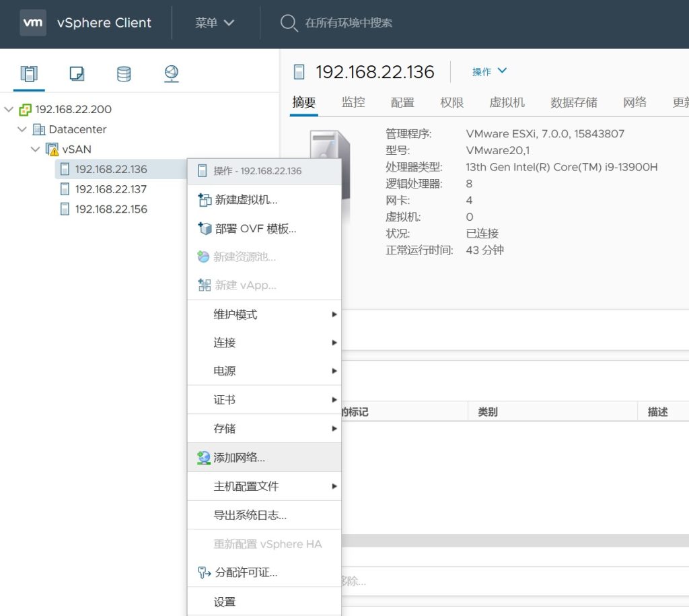The image size is (689, 616).
Task: Click the VMware ESXi, 7.0.0 version text
Action: click(545, 134)
